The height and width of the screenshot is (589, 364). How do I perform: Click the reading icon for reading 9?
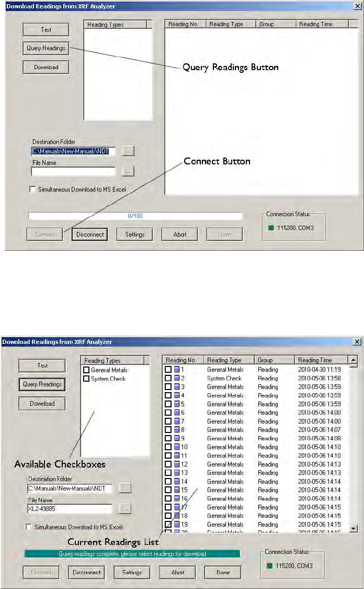click(x=177, y=438)
